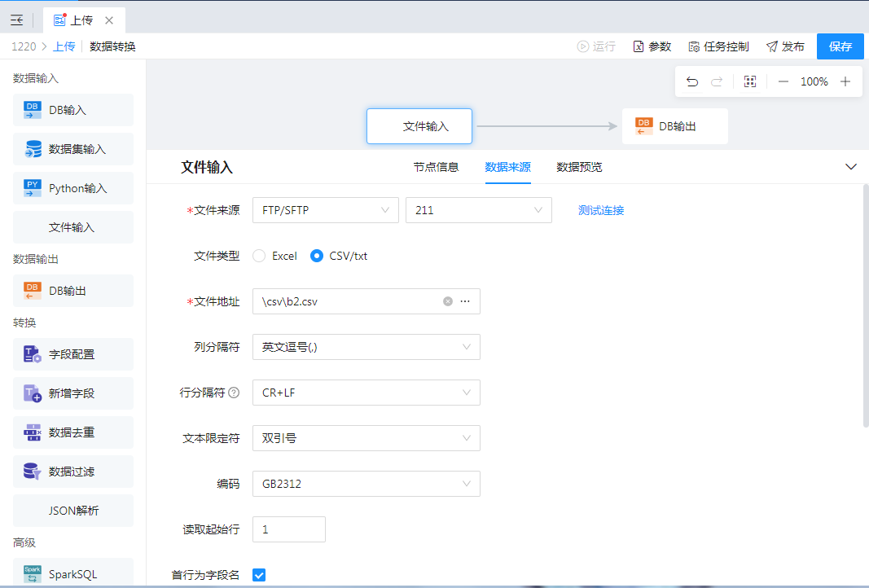Click the blue 保存 button
The image size is (869, 588).
pyautogui.click(x=840, y=46)
